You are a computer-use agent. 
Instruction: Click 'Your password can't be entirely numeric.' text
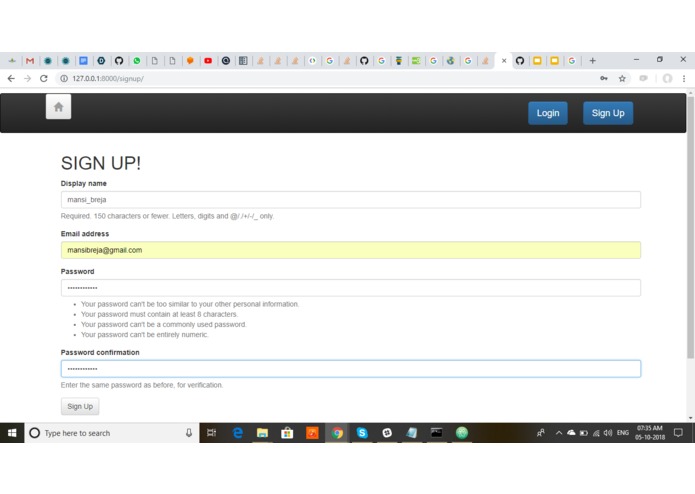click(144, 335)
